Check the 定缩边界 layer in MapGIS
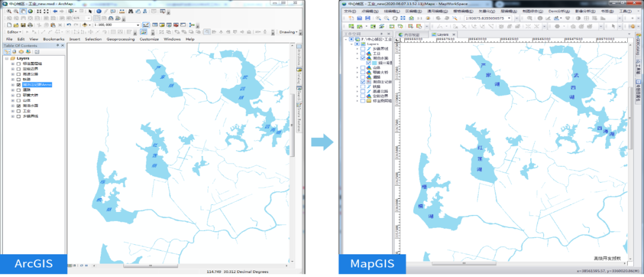 click(x=363, y=96)
